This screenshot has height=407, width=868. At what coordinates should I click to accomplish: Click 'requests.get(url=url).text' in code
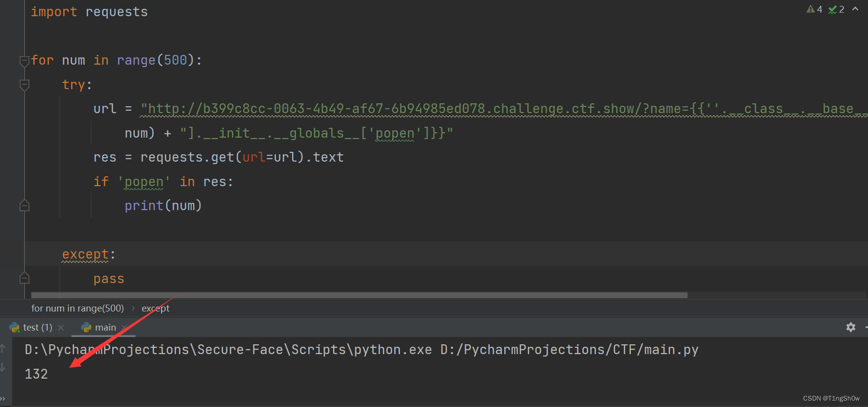point(242,157)
